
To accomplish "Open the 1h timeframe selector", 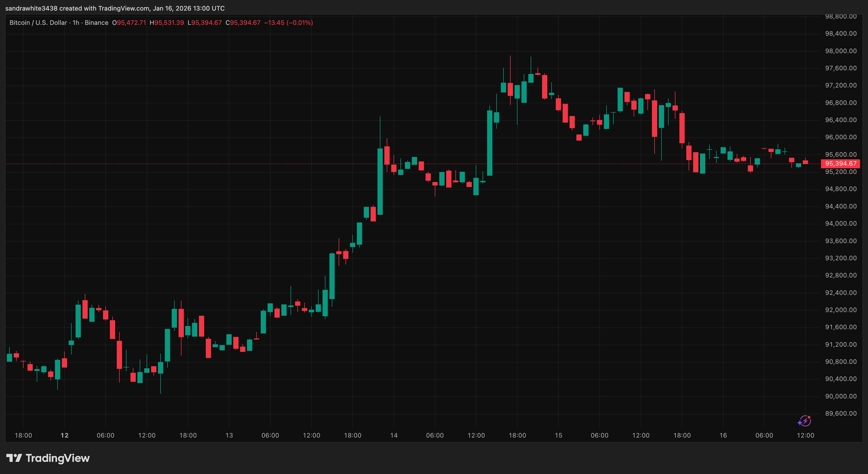I will tap(76, 22).
